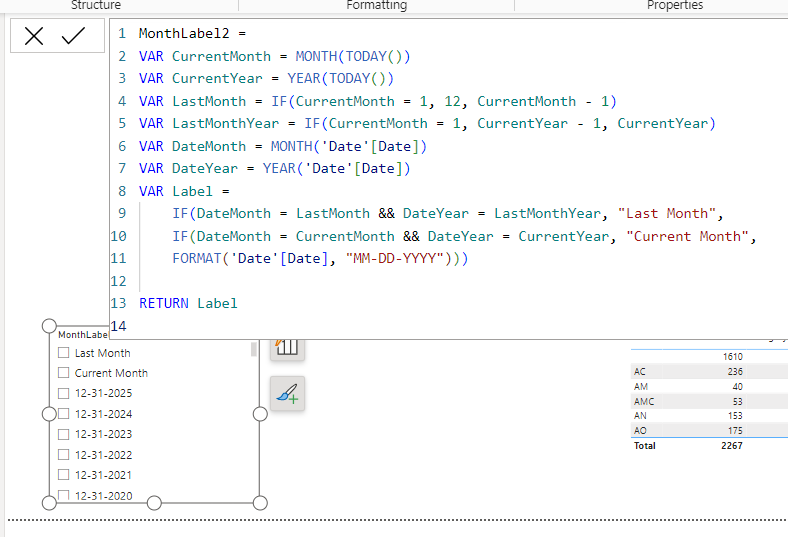Open the format visual paintbrush icon
This screenshot has height=537, width=788.
tap(287, 393)
